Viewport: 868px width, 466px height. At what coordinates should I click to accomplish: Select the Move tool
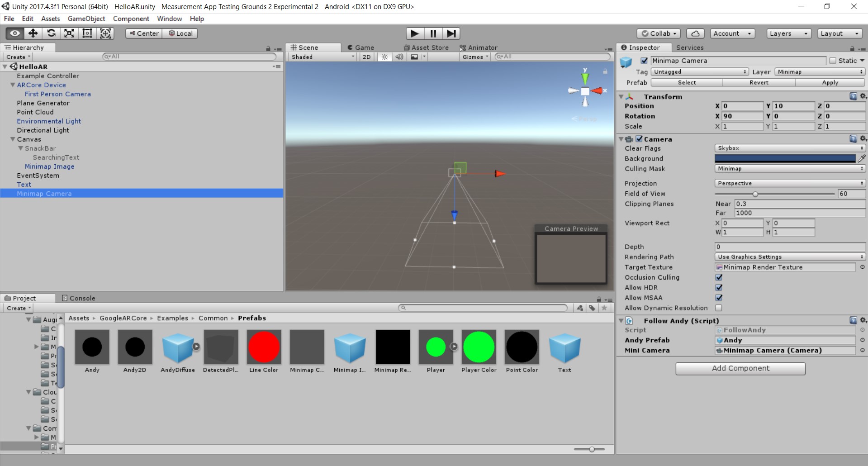tap(33, 33)
